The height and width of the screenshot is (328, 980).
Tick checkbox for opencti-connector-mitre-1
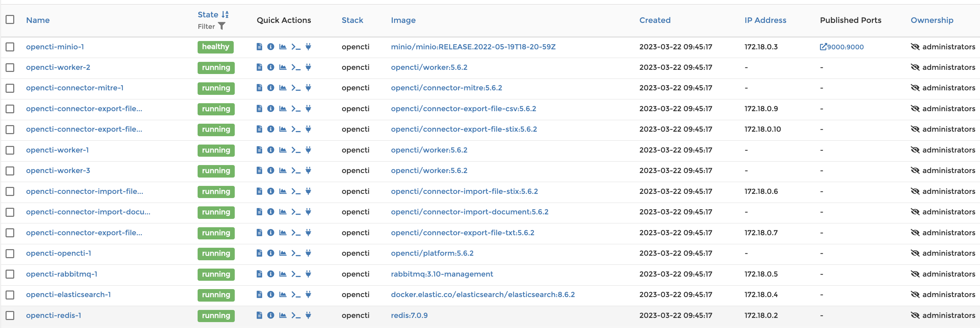point(10,88)
